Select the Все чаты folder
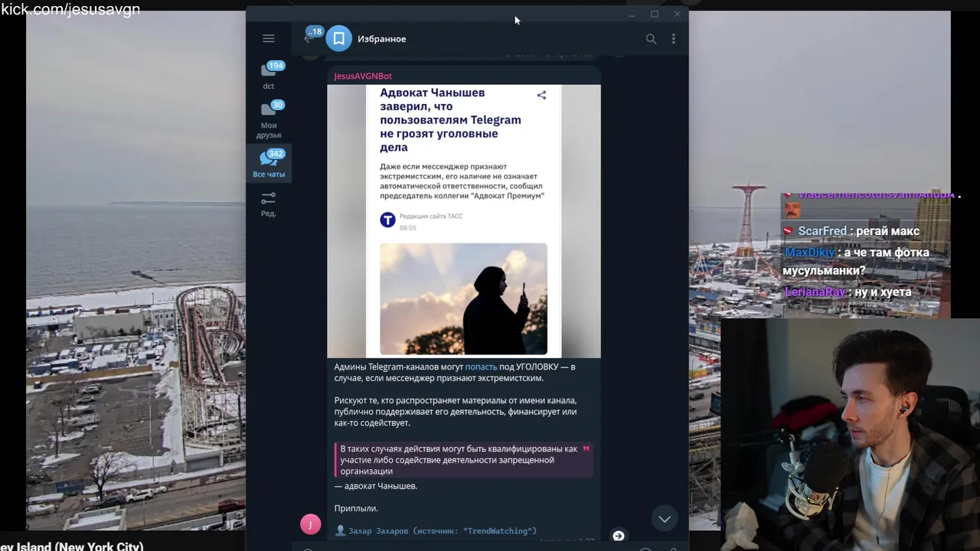Viewport: 980px width, 551px height. point(269,164)
